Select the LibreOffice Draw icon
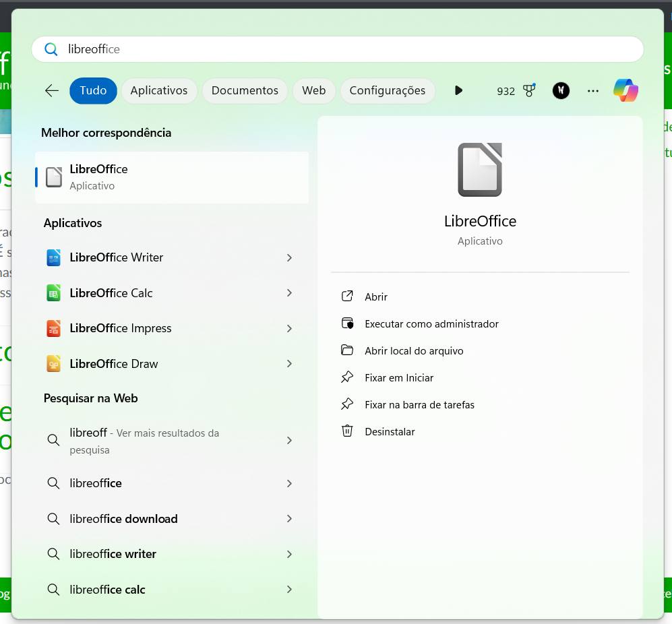The width and height of the screenshot is (672, 624). click(x=54, y=364)
